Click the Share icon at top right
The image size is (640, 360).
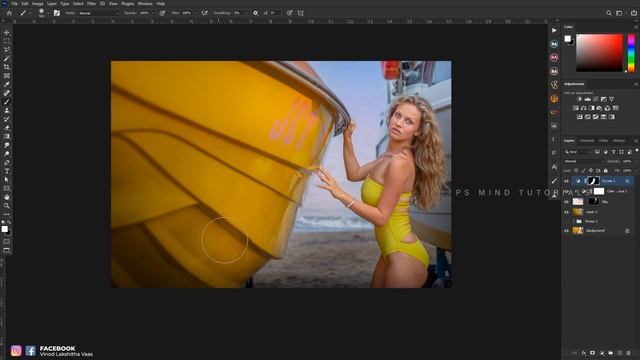click(x=634, y=13)
